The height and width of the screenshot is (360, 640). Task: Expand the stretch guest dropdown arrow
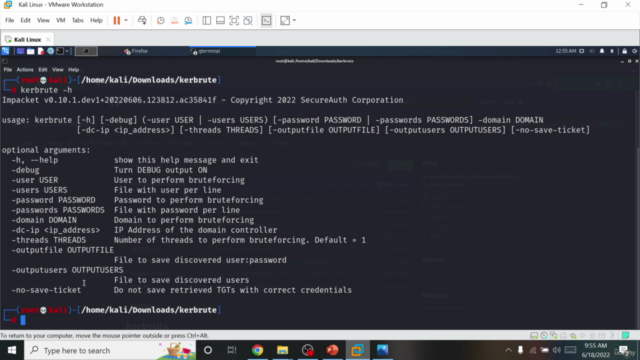point(294,20)
